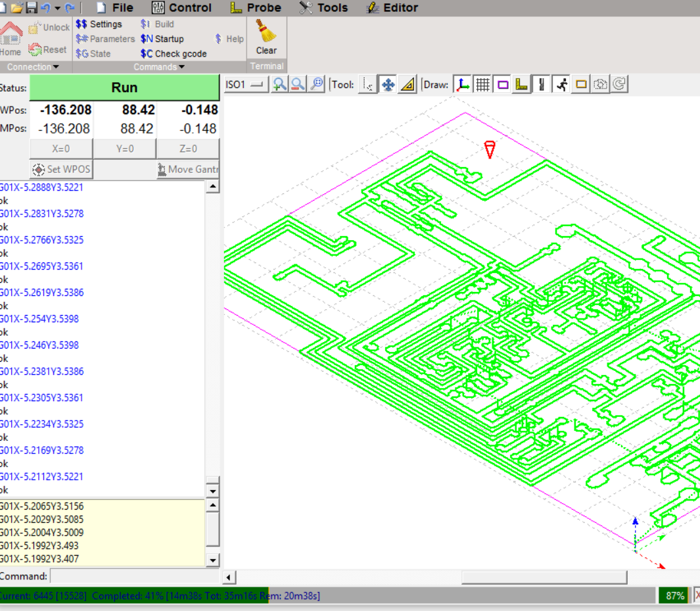Zoom out of the canvas
Image resolution: width=700 pixels, height=611 pixels.
[298, 84]
